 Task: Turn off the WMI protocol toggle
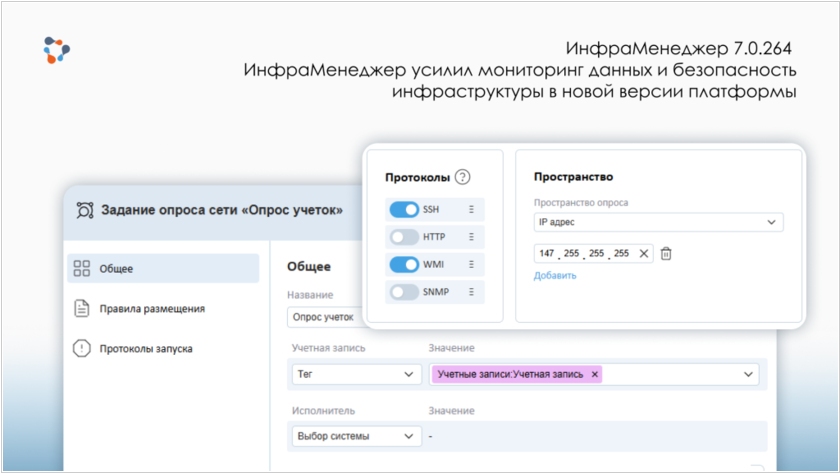404,265
